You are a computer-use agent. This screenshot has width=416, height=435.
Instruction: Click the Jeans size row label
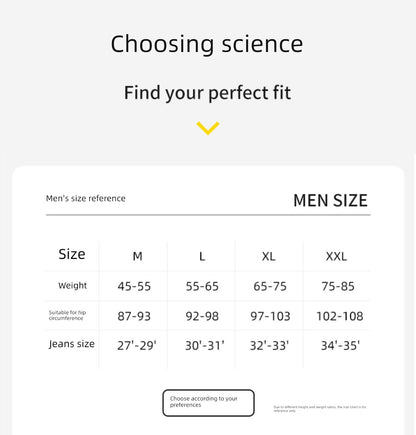click(72, 344)
